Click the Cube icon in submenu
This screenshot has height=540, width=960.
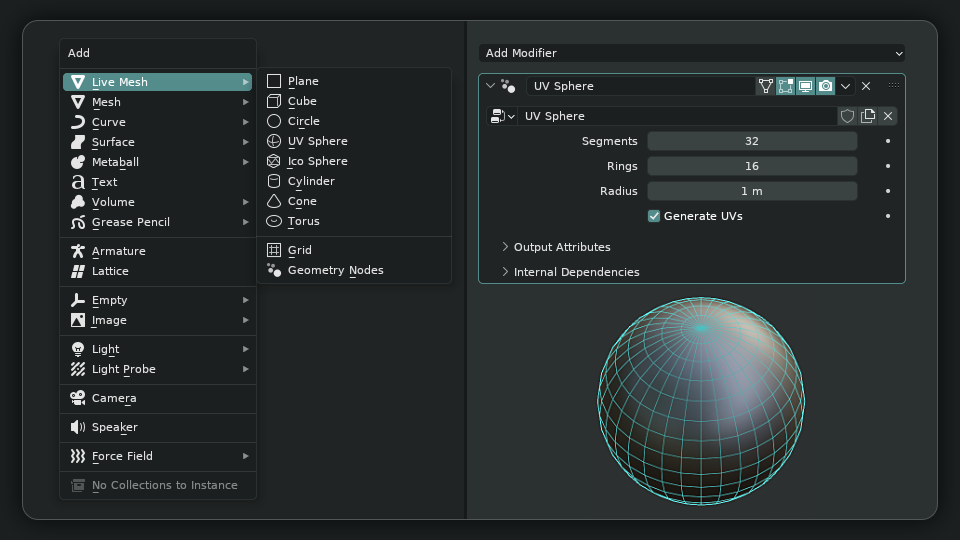(x=274, y=101)
